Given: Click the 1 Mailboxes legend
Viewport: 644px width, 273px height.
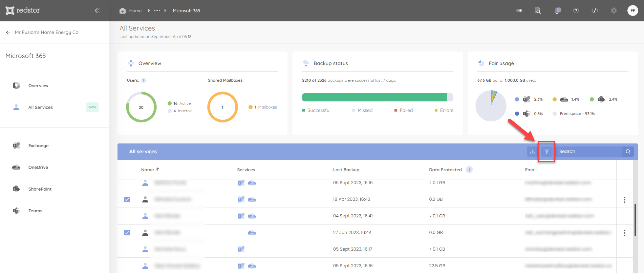Looking at the screenshot, I should click(x=262, y=107).
